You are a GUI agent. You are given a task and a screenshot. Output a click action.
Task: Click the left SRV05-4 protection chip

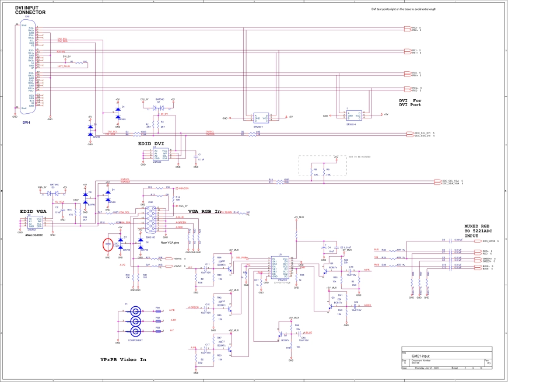click(258, 118)
